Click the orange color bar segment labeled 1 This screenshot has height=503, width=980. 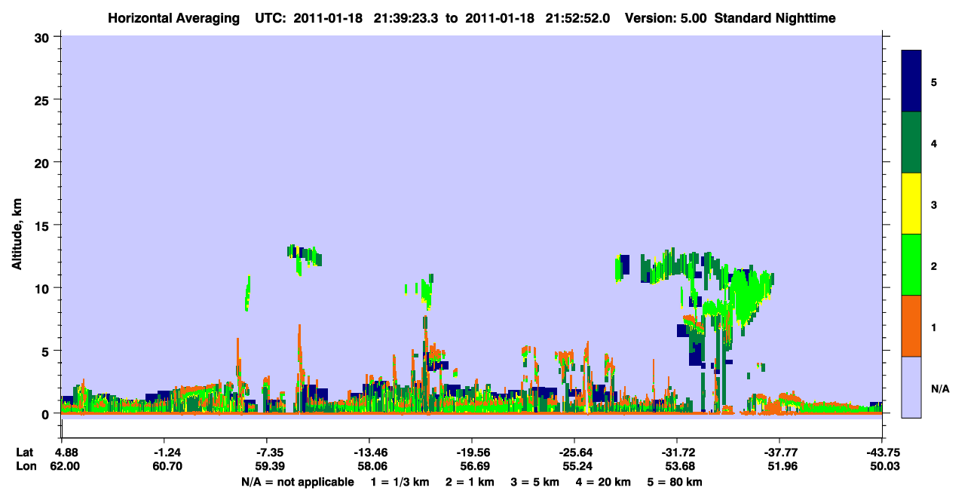911,326
